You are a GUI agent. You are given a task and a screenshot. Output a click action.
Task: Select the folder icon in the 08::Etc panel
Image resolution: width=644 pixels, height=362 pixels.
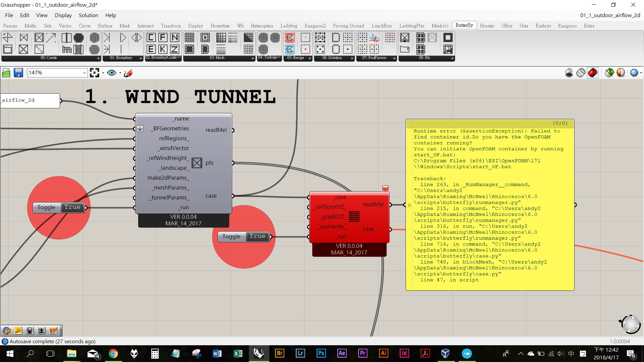coord(405,49)
